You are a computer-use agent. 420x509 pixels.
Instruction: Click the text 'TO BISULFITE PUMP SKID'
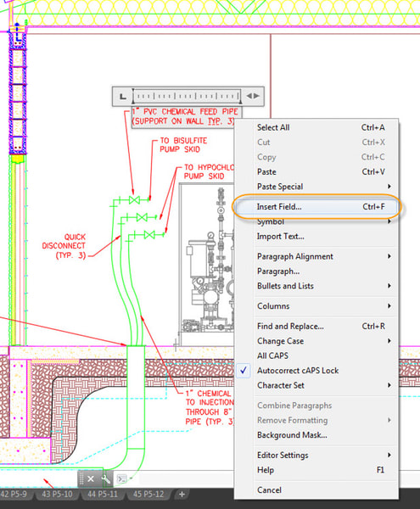(183, 145)
